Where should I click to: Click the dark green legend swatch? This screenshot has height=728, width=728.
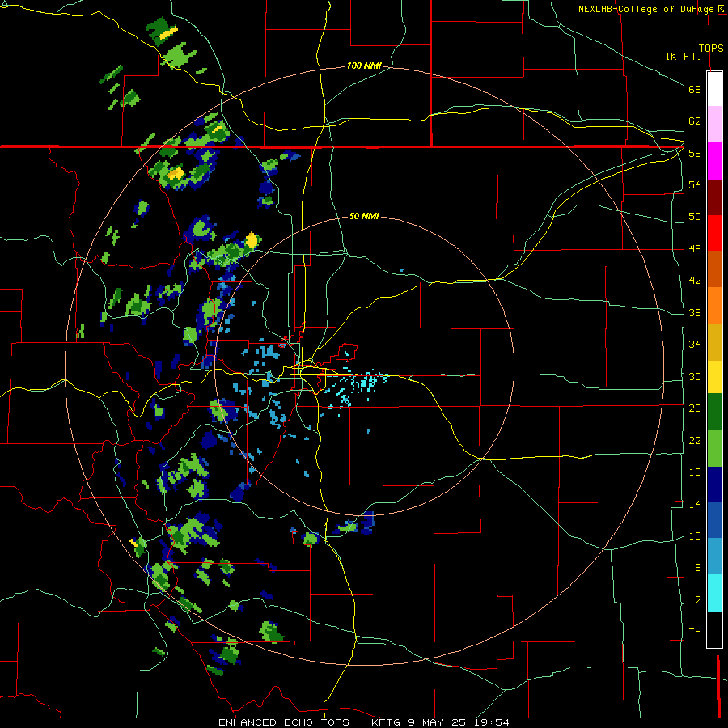click(x=714, y=412)
